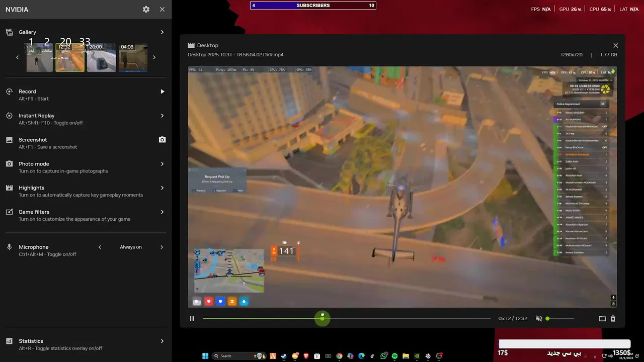Click the video playback area
The width and height of the screenshot is (644, 362).
403,187
